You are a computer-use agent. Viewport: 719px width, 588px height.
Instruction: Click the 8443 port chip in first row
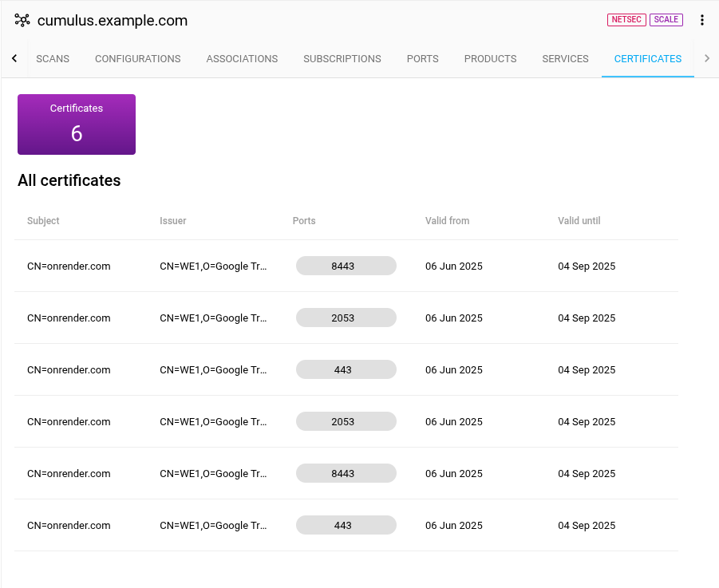pos(346,265)
